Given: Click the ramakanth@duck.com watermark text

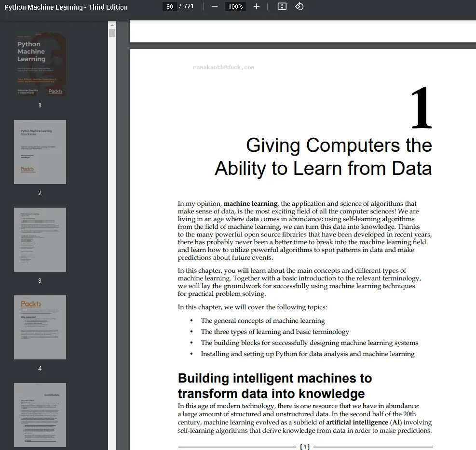Looking at the screenshot, I should 223,67.
